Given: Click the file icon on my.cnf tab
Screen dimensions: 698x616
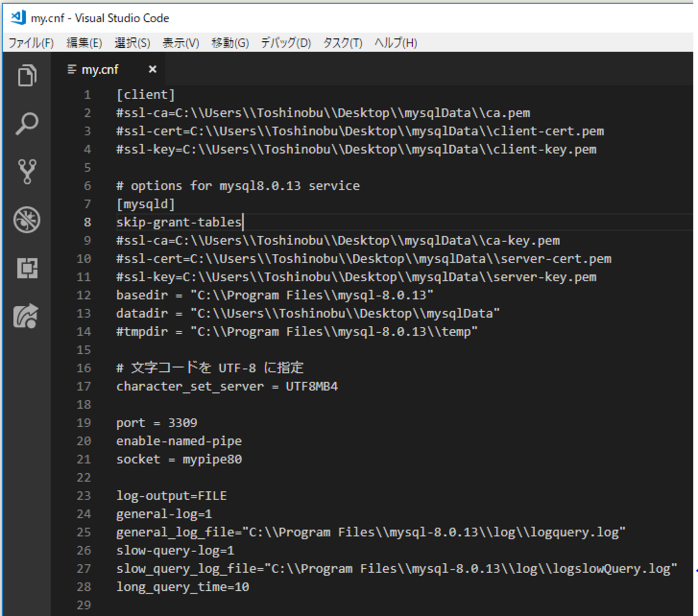Looking at the screenshot, I should tap(71, 69).
